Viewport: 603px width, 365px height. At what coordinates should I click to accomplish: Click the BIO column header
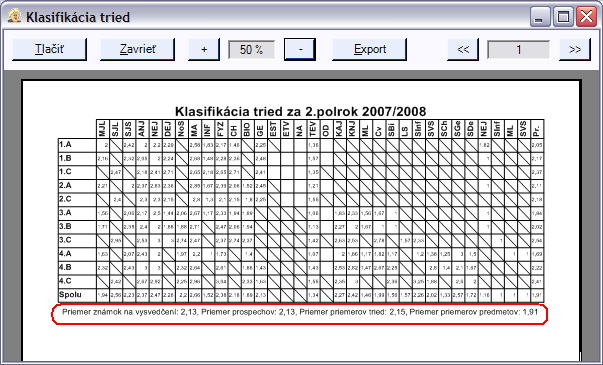click(x=247, y=129)
